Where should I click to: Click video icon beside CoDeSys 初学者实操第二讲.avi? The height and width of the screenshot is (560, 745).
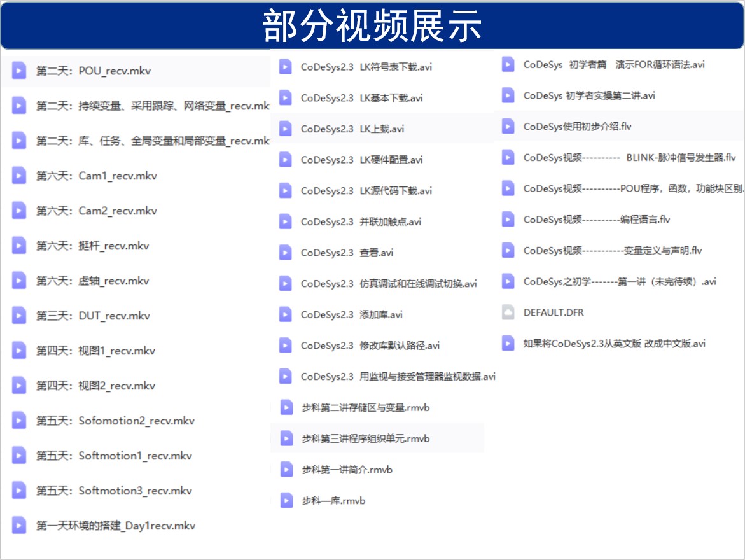pyautogui.click(x=508, y=95)
